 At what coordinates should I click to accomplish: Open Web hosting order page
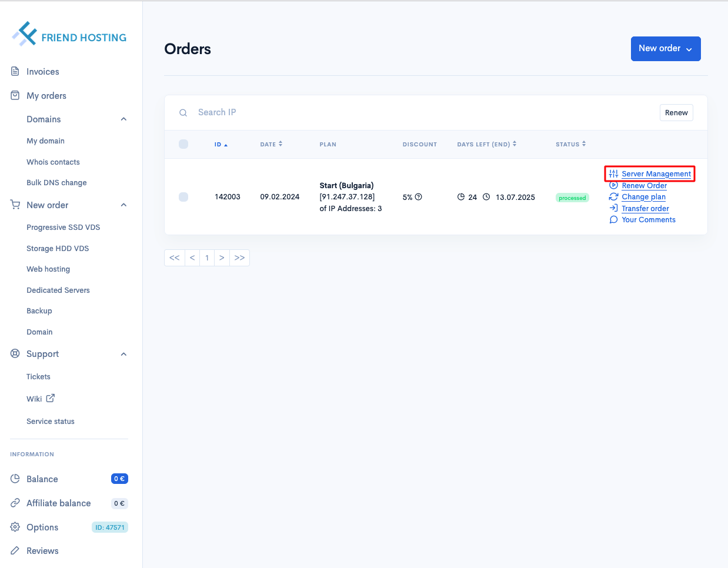click(48, 269)
